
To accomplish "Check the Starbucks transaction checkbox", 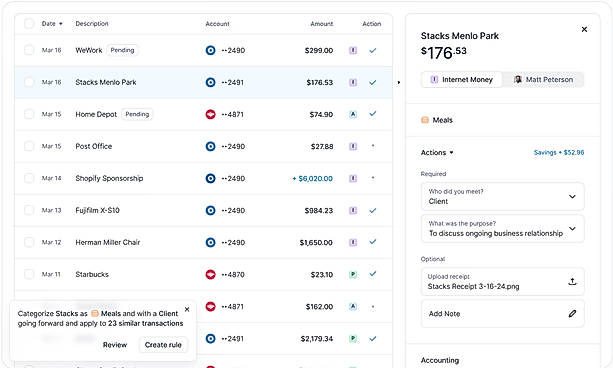I will (x=29, y=274).
